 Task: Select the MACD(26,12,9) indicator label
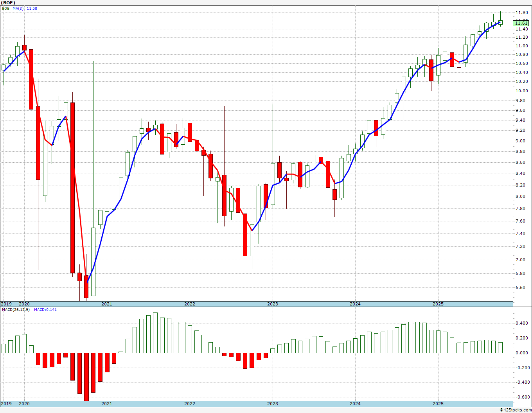pyautogui.click(x=16, y=310)
